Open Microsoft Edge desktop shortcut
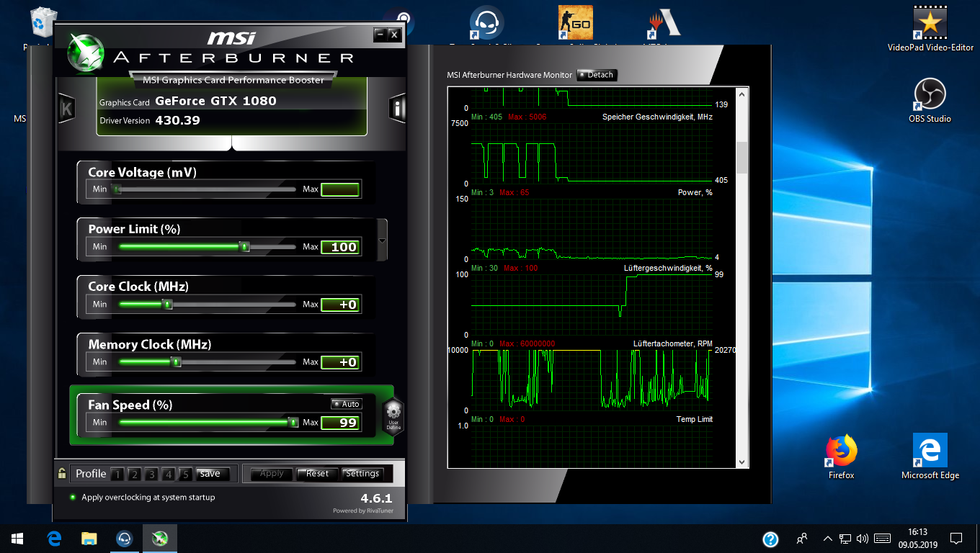The height and width of the screenshot is (553, 980). tap(930, 457)
